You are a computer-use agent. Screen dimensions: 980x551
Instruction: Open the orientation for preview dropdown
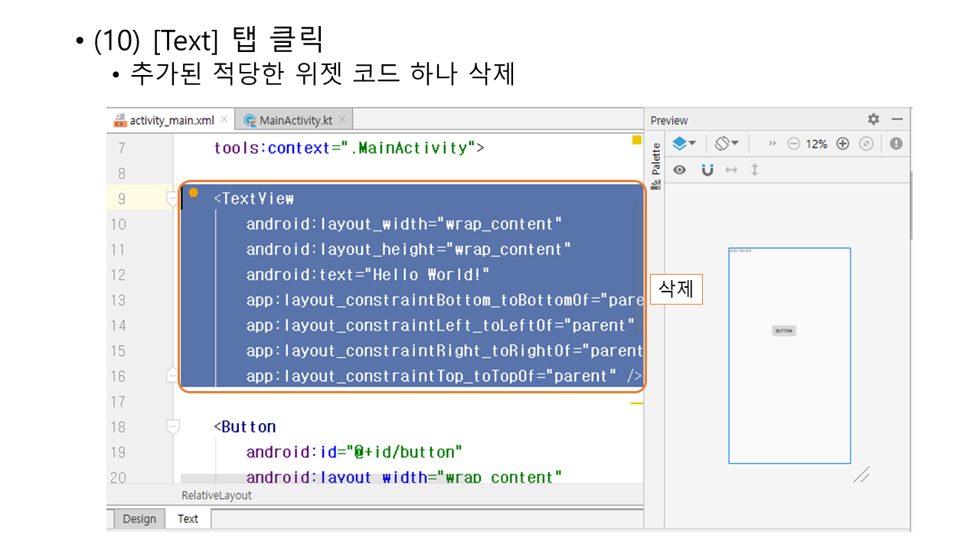click(726, 144)
